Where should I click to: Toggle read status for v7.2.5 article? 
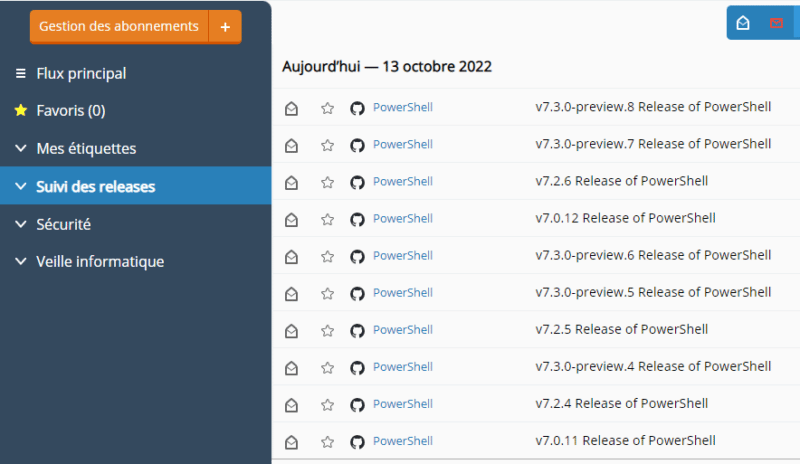click(x=291, y=331)
